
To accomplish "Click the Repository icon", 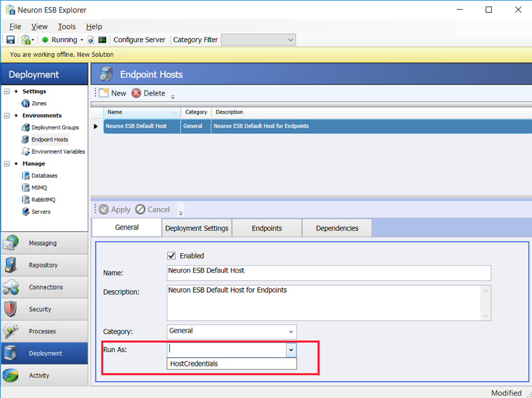I will tap(11, 265).
